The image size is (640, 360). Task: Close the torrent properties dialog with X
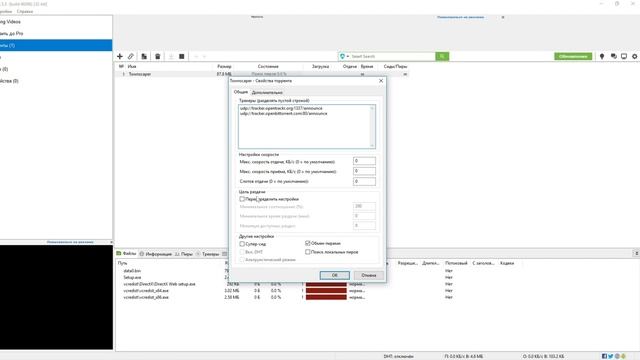[x=381, y=81]
